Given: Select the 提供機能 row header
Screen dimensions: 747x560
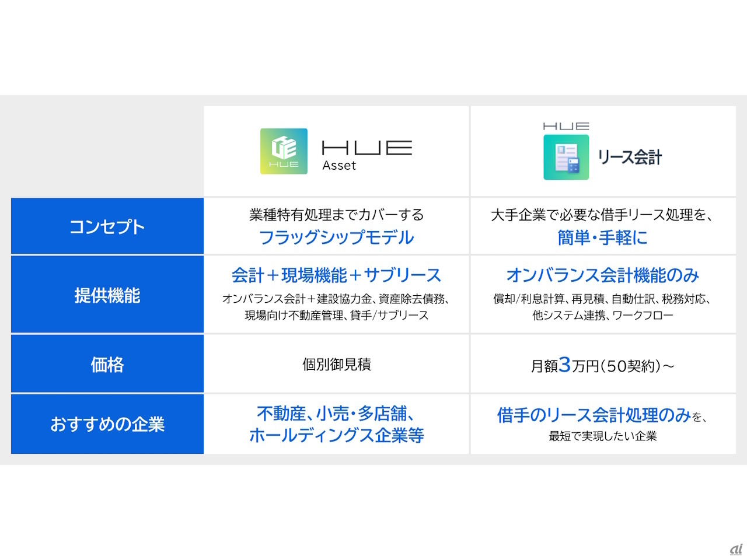Looking at the screenshot, I should pyautogui.click(x=107, y=295).
